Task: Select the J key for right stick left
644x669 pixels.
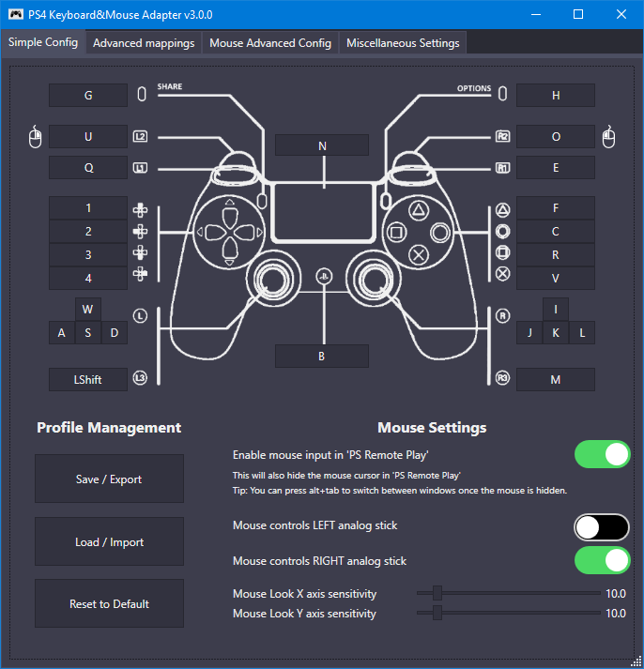Action: 529,333
